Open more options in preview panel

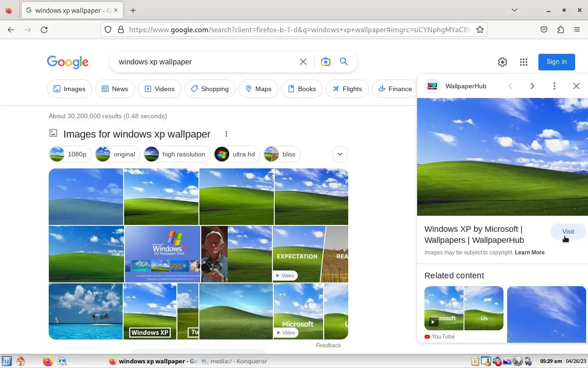pos(554,86)
